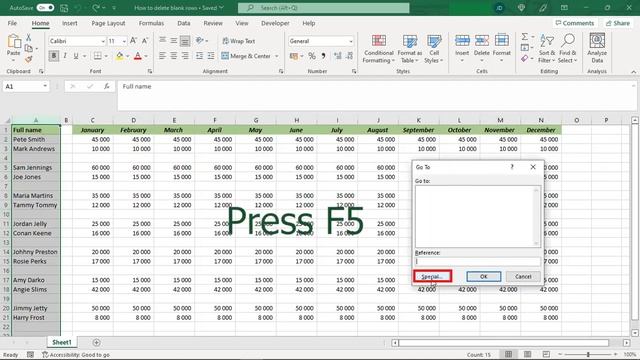
Task: Click the Comments button
Action: [x=575, y=23]
